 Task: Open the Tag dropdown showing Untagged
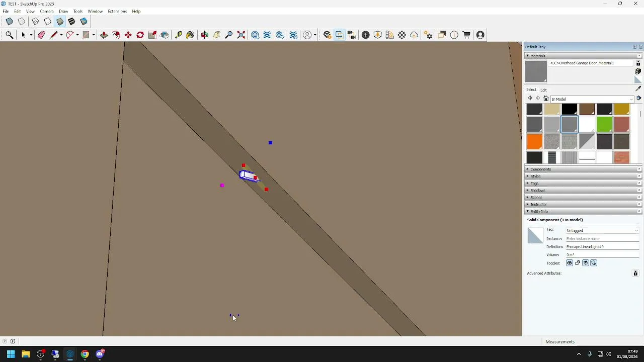tap(602, 230)
